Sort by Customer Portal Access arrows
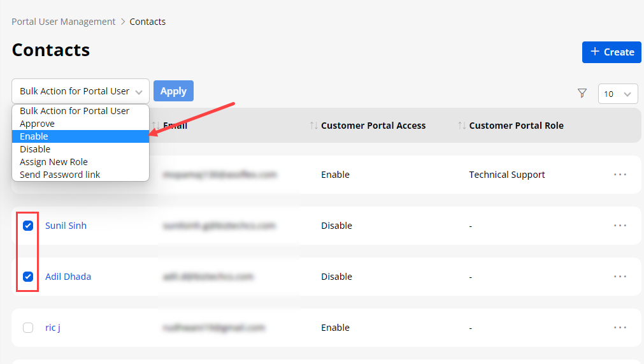644x364 pixels. [313, 126]
